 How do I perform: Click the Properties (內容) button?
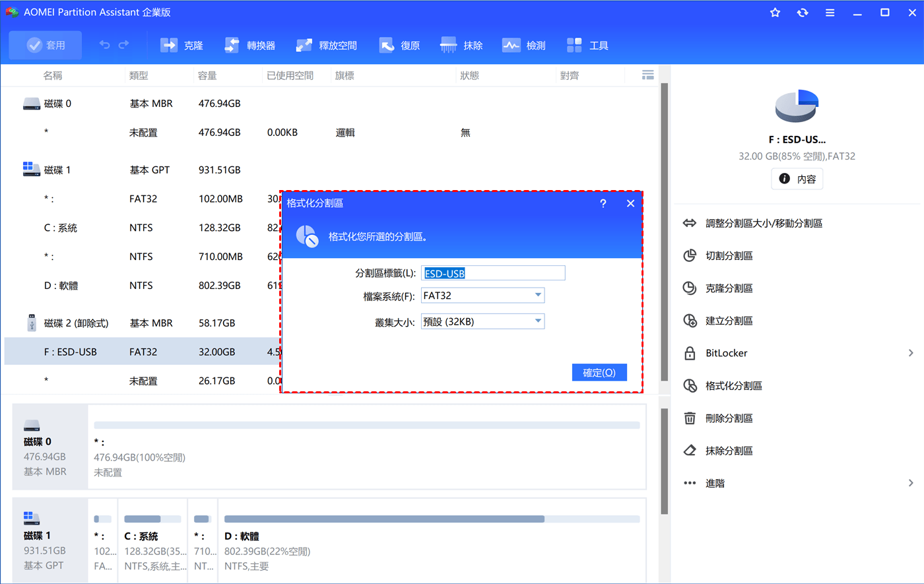(797, 179)
